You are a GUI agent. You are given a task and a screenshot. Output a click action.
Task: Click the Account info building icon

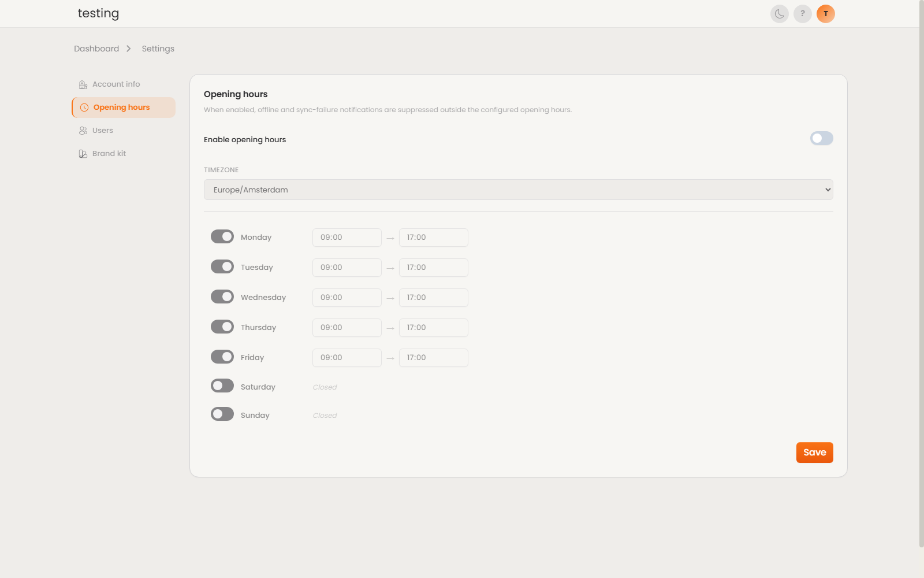(x=83, y=84)
